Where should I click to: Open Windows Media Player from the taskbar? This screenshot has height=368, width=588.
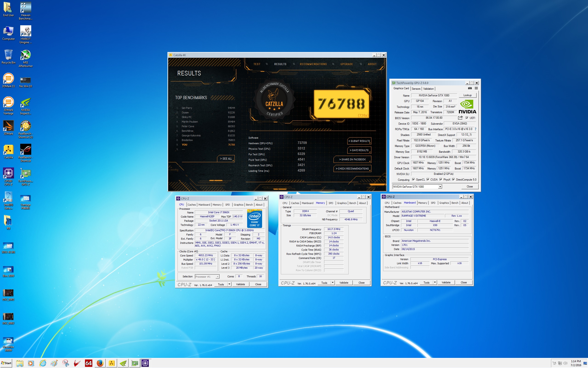point(31,363)
